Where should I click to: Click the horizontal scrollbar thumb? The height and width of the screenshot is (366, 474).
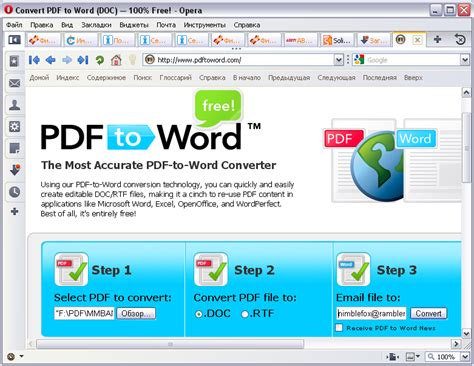(170, 344)
